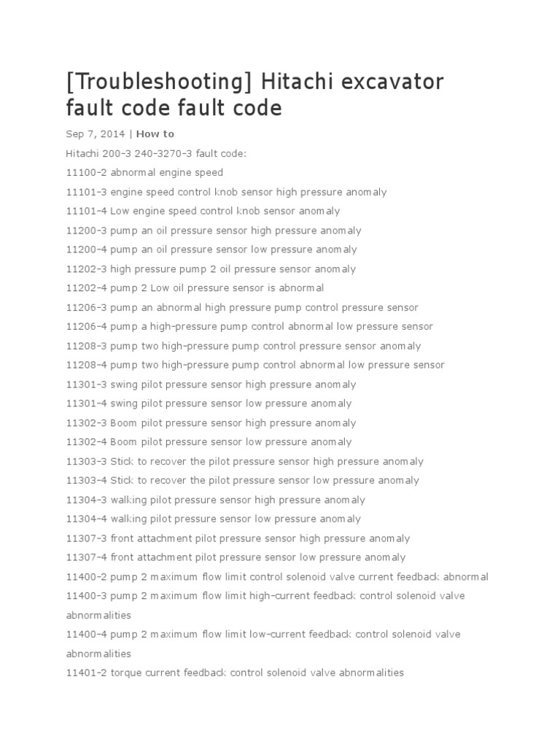The height and width of the screenshot is (747, 560).
Task: Click the 11307-3 front attachment pilot line
Action: click(238, 538)
